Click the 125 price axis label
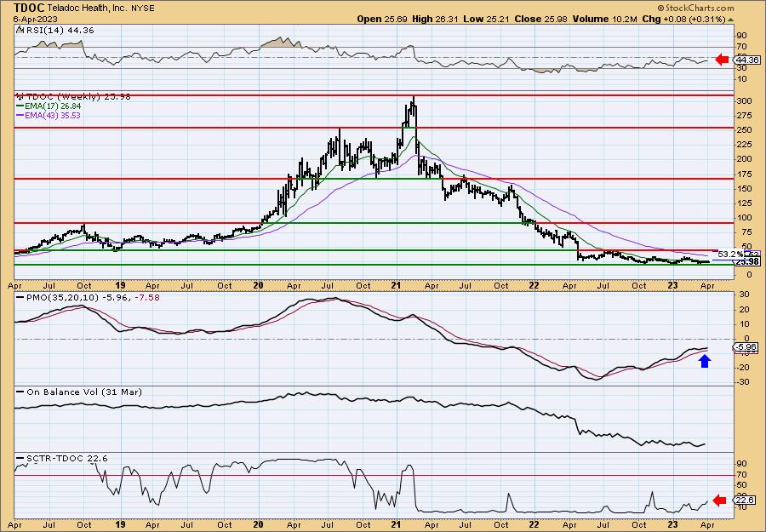This screenshot has width=766, height=532. pos(745,203)
